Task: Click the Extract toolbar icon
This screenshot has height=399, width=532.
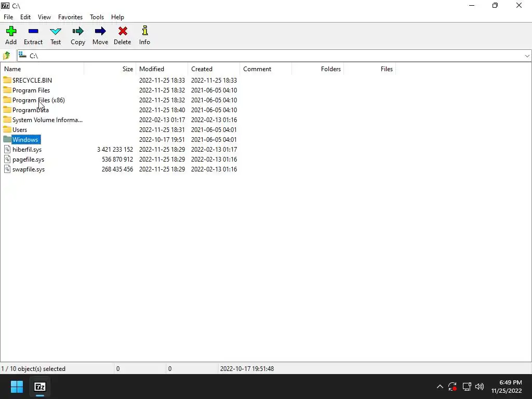Action: pyautogui.click(x=33, y=31)
